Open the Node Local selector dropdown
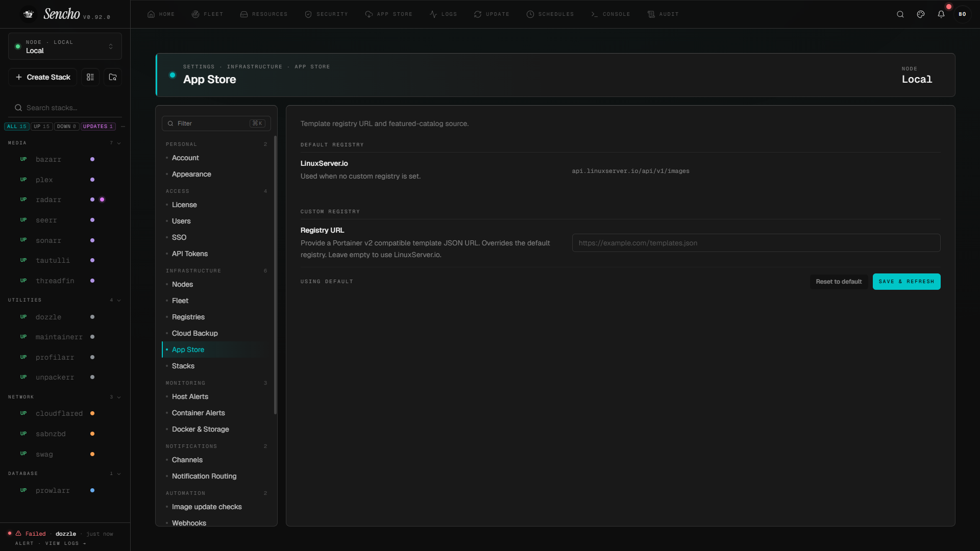 click(65, 46)
